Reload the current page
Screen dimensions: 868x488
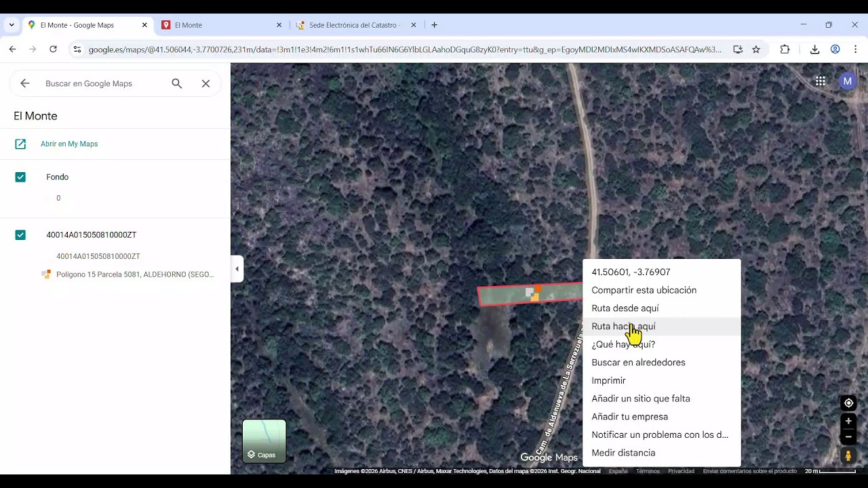coord(53,49)
